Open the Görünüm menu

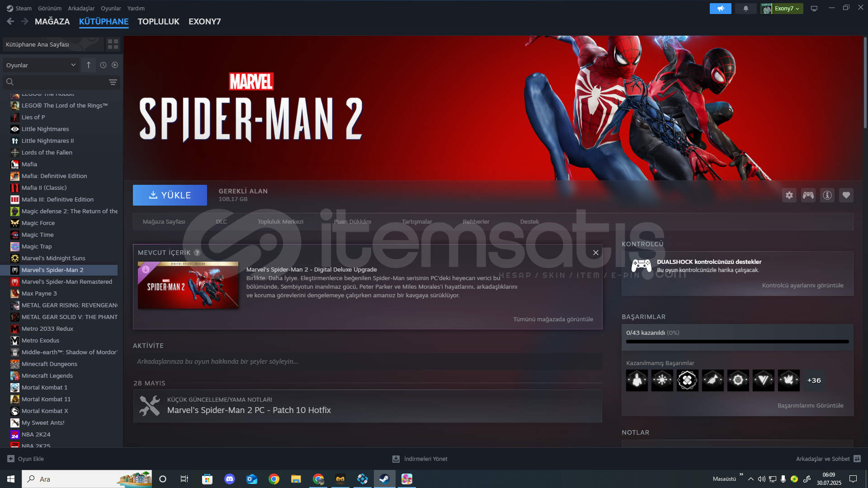(50, 8)
